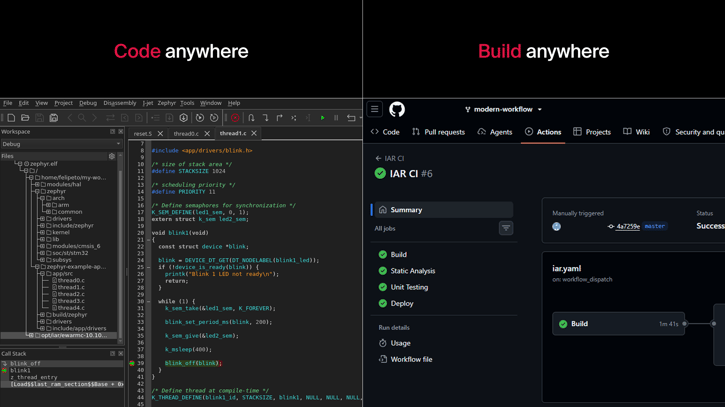Click the Open file folder icon
The image size is (725, 407).
pyautogui.click(x=25, y=118)
